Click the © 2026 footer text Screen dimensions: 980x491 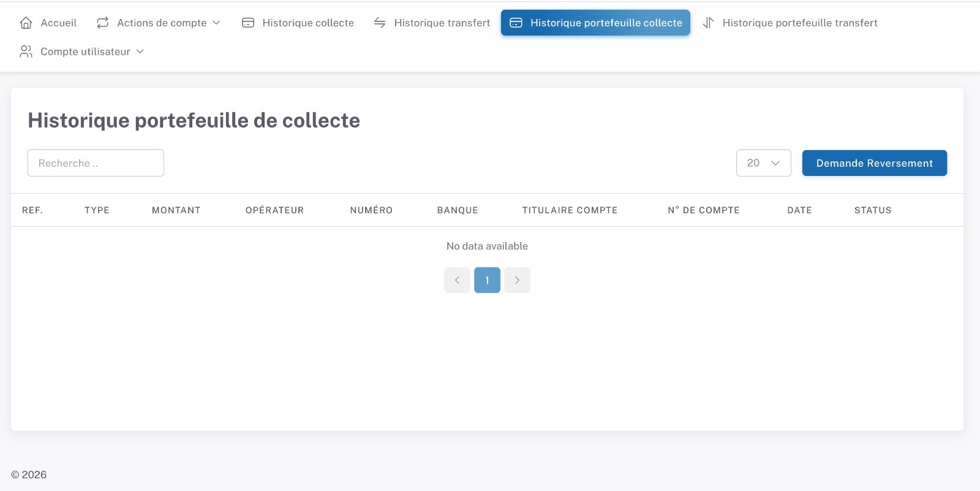coord(29,474)
